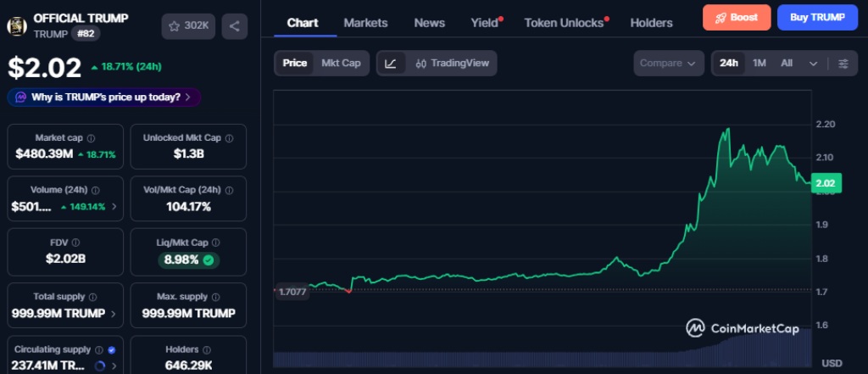The image size is (868, 374).
Task: Expand more time range options chevron
Action: coord(813,63)
